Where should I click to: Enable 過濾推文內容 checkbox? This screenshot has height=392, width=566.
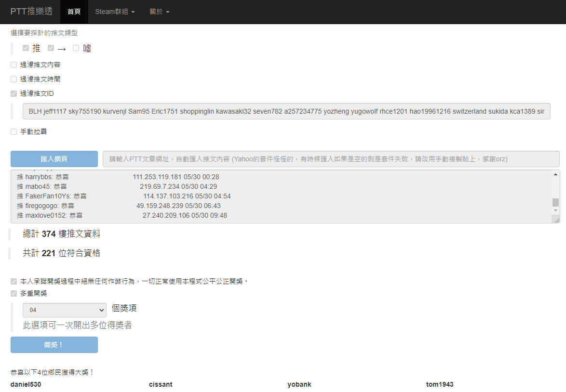pos(13,65)
